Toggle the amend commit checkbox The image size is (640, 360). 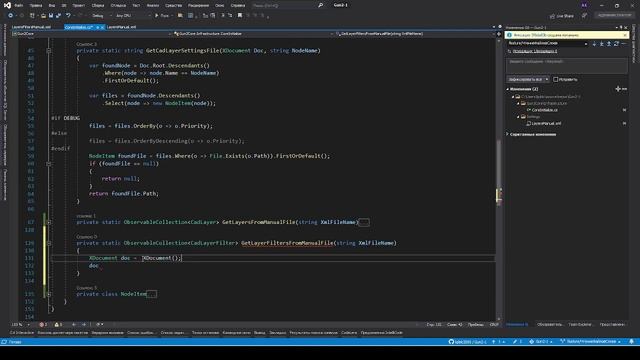(556, 79)
